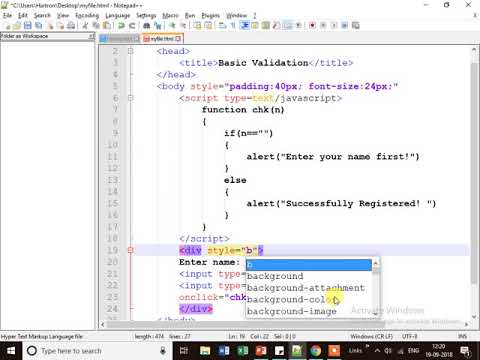
Task: Choose 'background-image' from autocomplete list
Action: [309, 311]
